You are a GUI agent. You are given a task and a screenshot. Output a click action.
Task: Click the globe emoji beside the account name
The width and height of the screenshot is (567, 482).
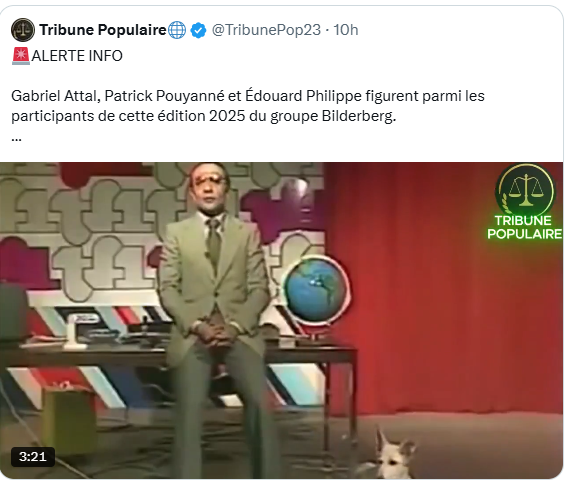click(x=177, y=30)
